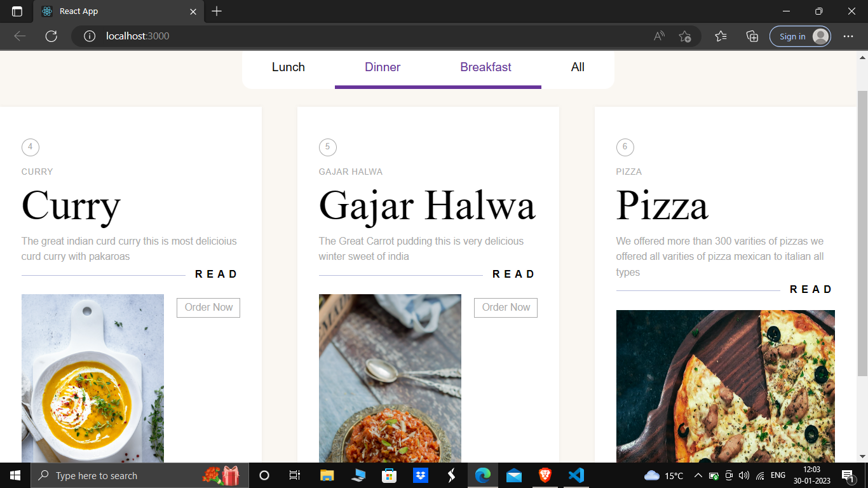Open Read aloud in browser toolbar
This screenshot has width=868, height=488.
(658, 36)
